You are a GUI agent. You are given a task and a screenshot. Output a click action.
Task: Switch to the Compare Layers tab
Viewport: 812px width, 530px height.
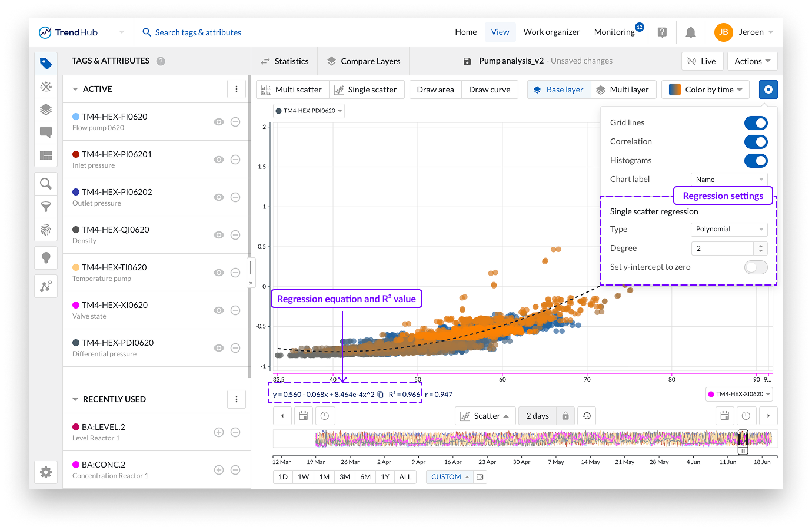[x=364, y=61]
